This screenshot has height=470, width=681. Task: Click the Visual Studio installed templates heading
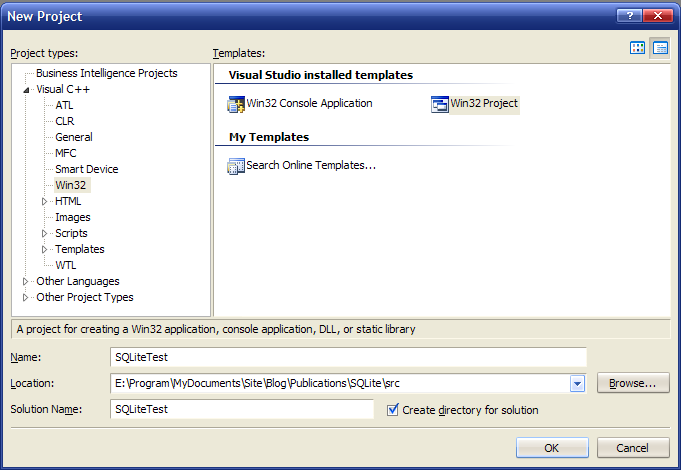pyautogui.click(x=321, y=75)
